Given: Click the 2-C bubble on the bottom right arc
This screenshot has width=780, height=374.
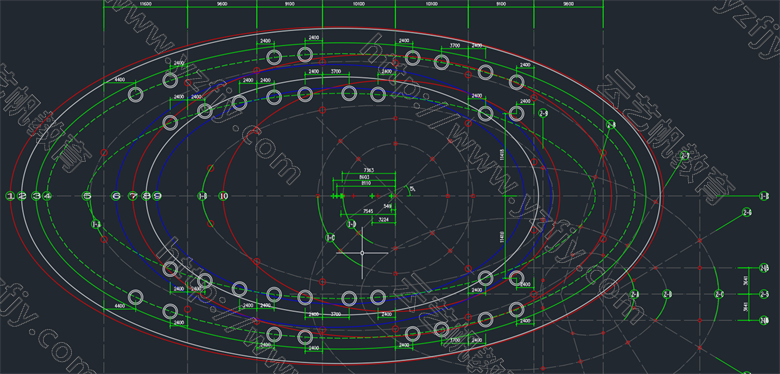Looking at the screenshot, I should (x=718, y=294).
